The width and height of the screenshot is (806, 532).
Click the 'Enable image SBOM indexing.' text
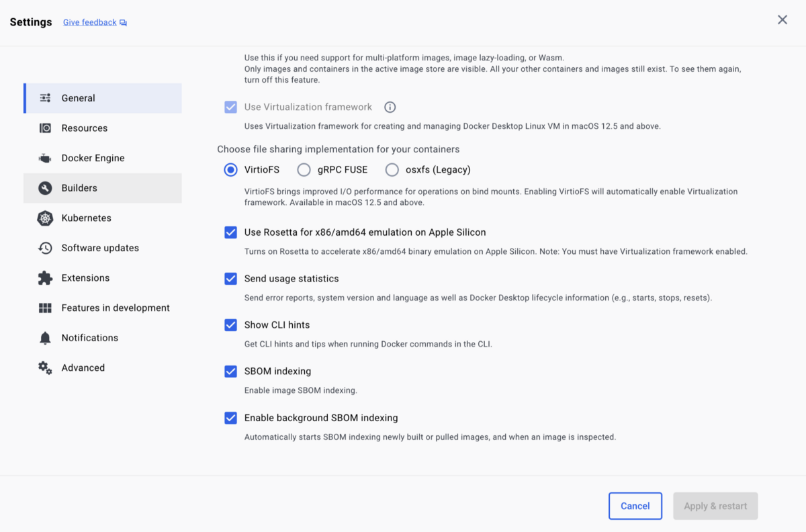click(x=301, y=390)
